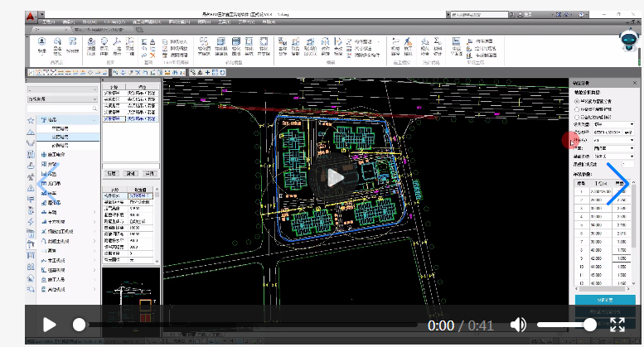Click the title bar search input box
The height and width of the screenshot is (347, 644).
(477, 15)
